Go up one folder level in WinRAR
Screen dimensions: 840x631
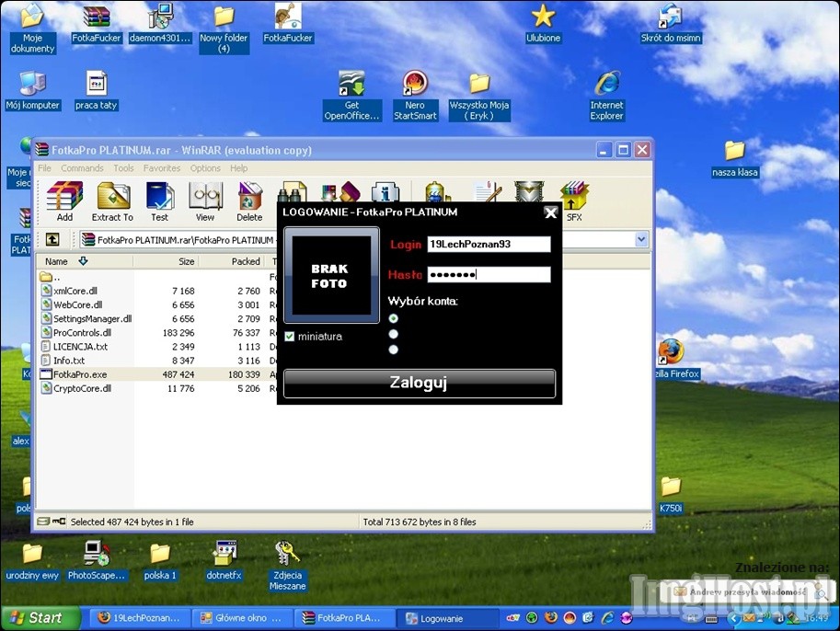(x=52, y=239)
